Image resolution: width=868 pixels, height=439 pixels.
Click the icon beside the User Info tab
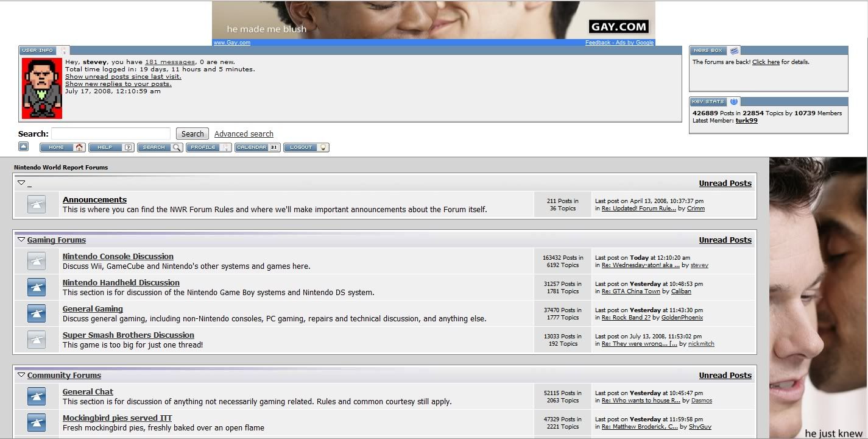coord(64,51)
